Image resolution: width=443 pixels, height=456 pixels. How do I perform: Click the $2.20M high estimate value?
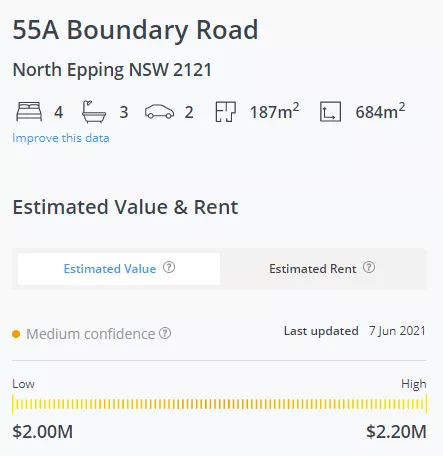coord(396,432)
